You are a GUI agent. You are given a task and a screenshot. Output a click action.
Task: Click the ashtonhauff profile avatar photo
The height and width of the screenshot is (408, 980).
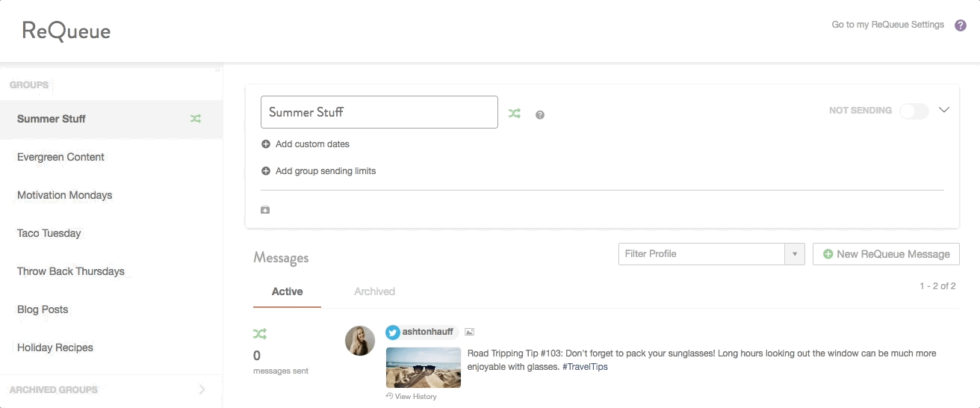click(360, 341)
